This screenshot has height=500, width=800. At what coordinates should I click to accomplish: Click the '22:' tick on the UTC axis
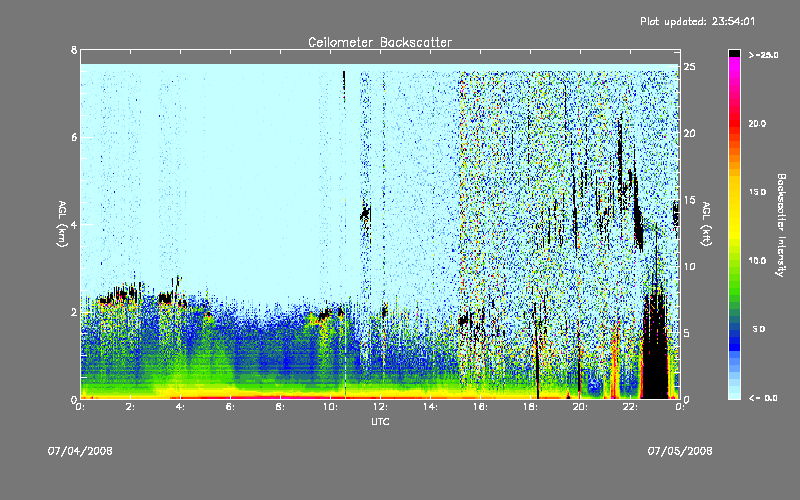point(630,407)
